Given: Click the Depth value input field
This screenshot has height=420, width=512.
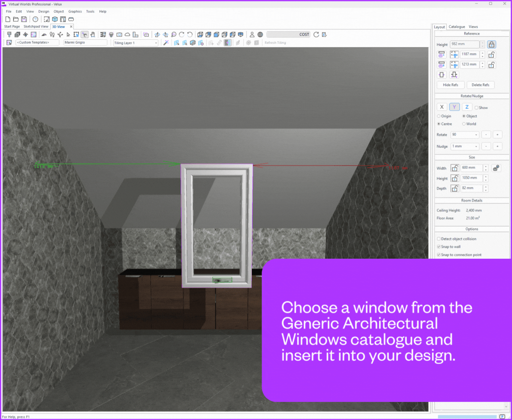Looking at the screenshot, I should tap(471, 188).
